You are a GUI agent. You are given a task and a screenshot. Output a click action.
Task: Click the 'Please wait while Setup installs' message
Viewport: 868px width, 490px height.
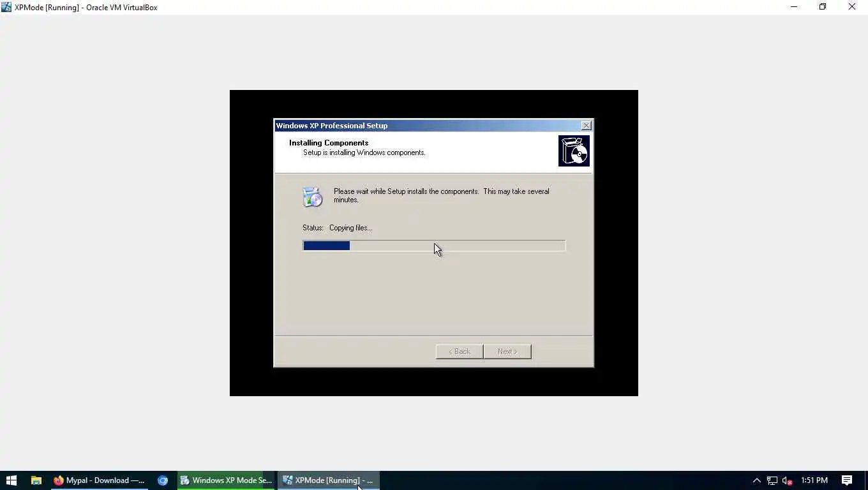(442, 195)
